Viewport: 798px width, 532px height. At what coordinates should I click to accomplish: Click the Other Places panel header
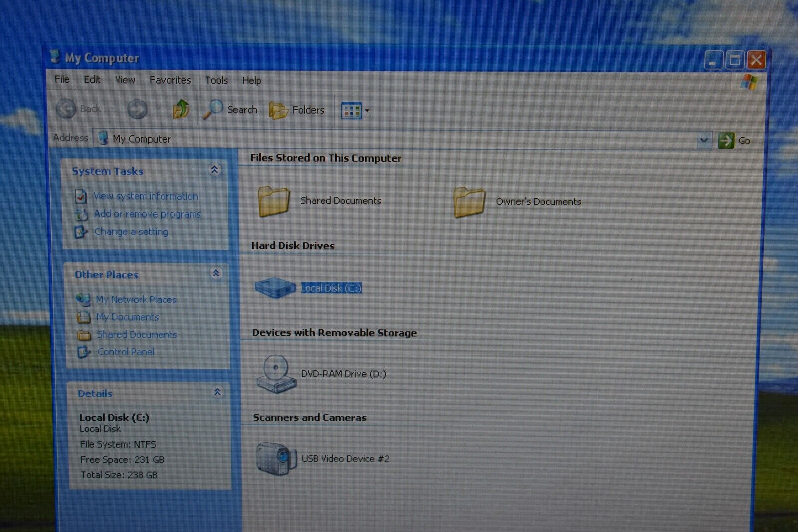pyautogui.click(x=147, y=274)
